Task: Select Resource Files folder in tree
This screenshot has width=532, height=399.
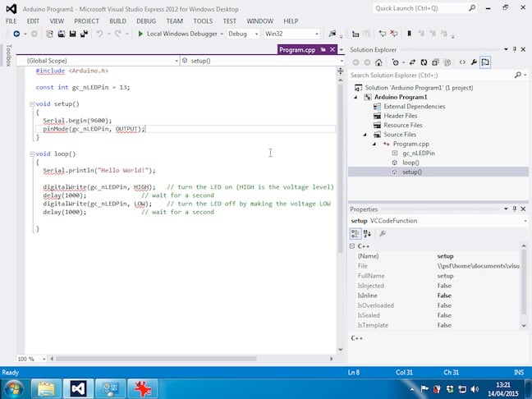Action: (x=403, y=125)
